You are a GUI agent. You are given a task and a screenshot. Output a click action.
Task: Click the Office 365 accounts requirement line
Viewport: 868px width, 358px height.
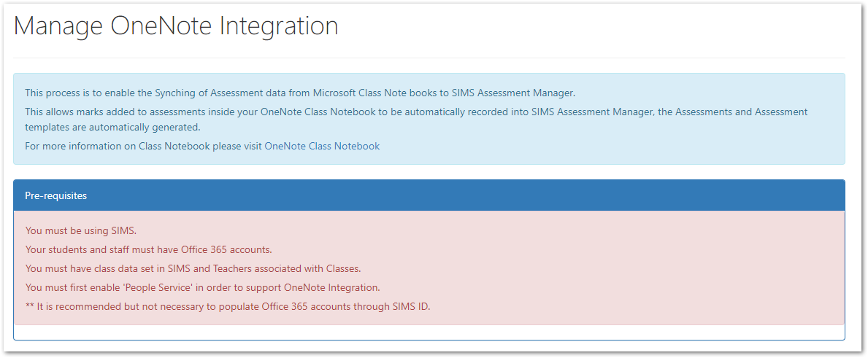149,249
